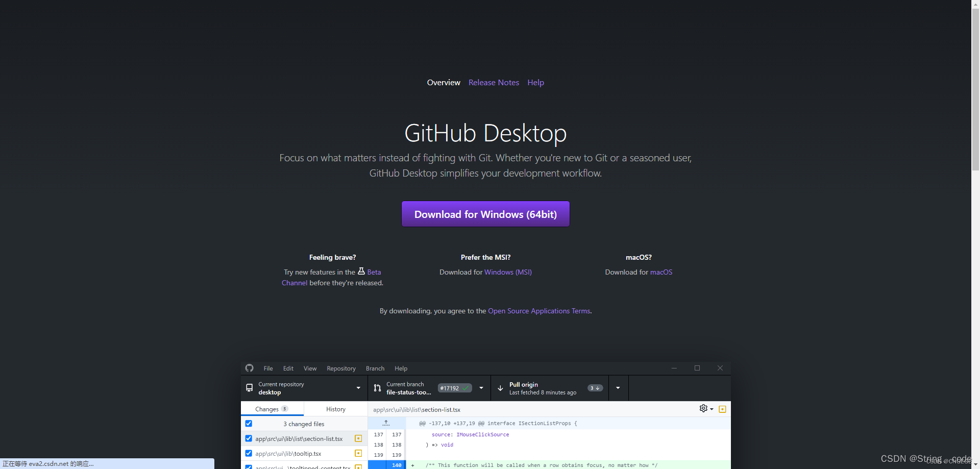Click highlighted diff line 140
Viewport: 980px width, 469px height.
click(x=397, y=465)
